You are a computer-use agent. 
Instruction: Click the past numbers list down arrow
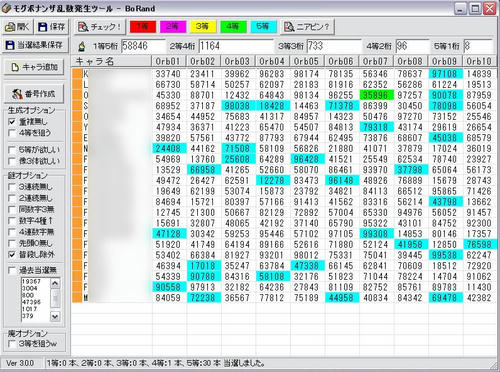click(55, 316)
